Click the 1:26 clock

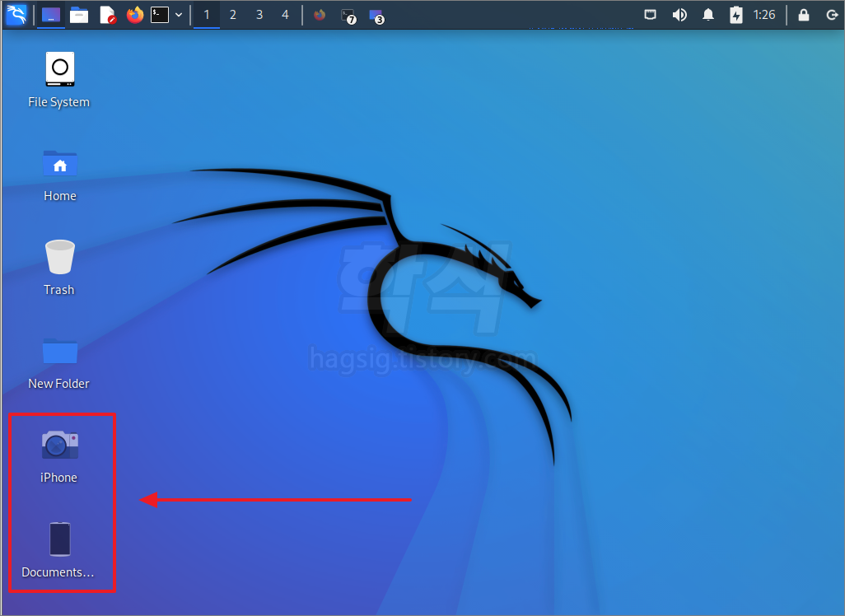(x=764, y=15)
